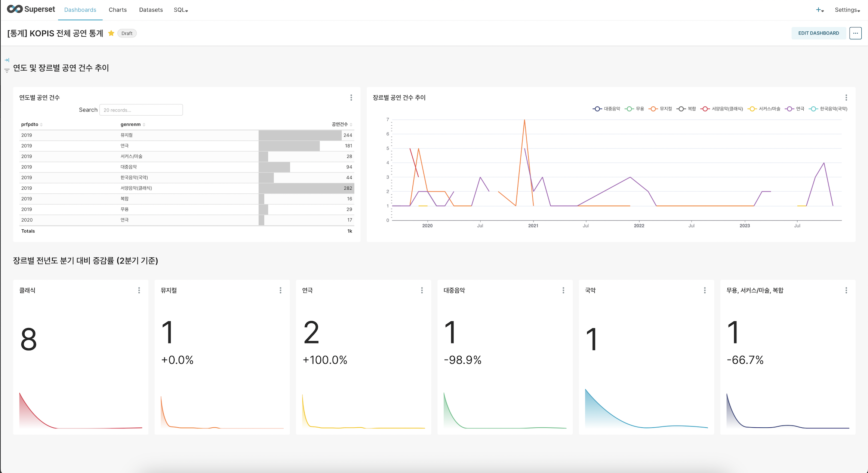Screen dimensions: 868x473
Task: Toggle the 복합 legend series
Action: point(686,109)
